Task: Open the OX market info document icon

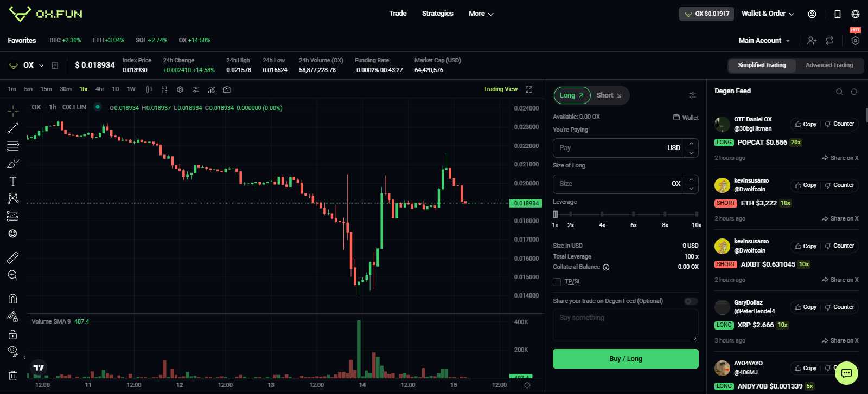Action: (55, 66)
